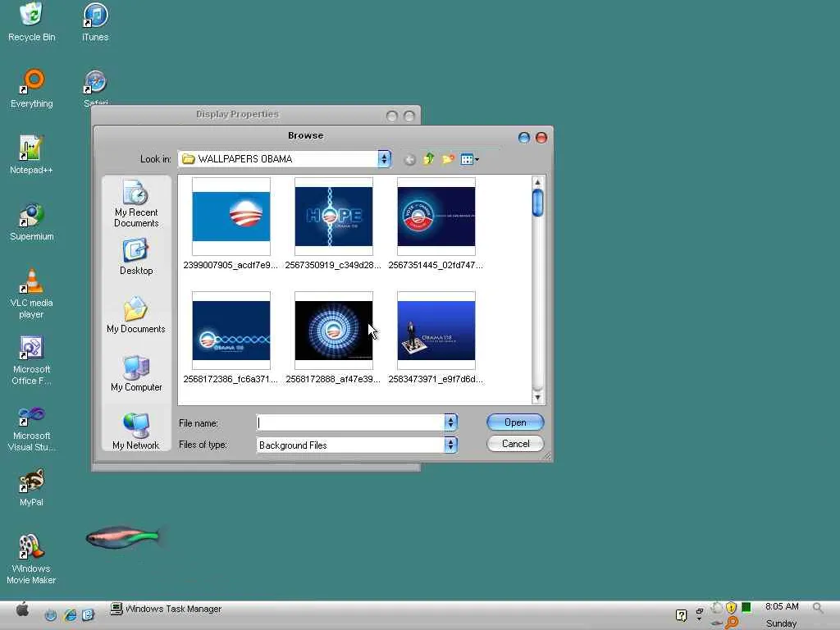
Task: Click the orange Everything tray icon
Action: click(x=732, y=623)
